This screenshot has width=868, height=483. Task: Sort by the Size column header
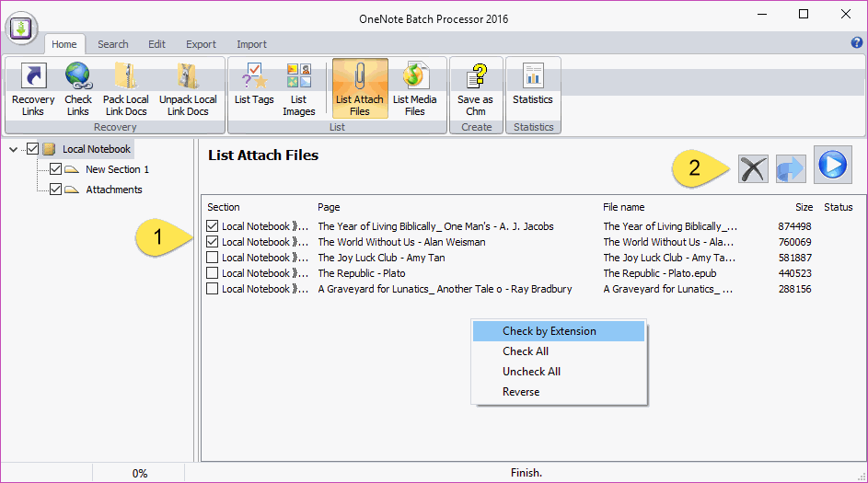point(804,207)
